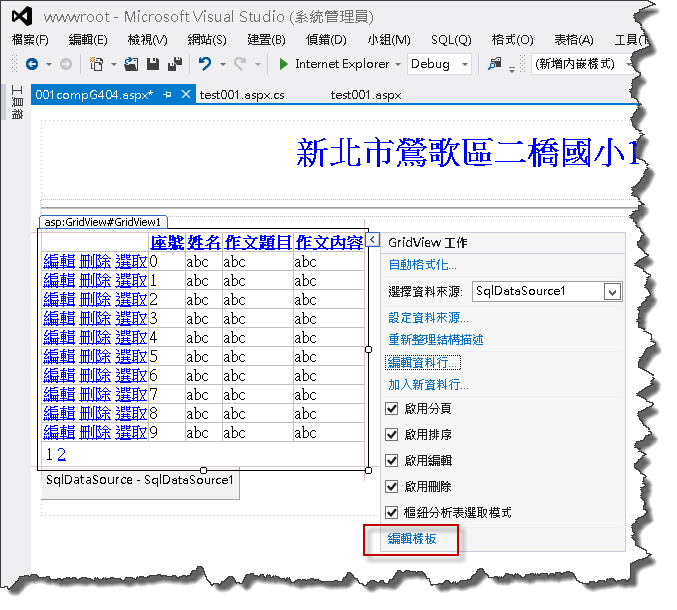Image resolution: width=677 pixels, height=610 pixels.
Task: Toggle the enable deleting checkbox
Action: (x=392, y=487)
